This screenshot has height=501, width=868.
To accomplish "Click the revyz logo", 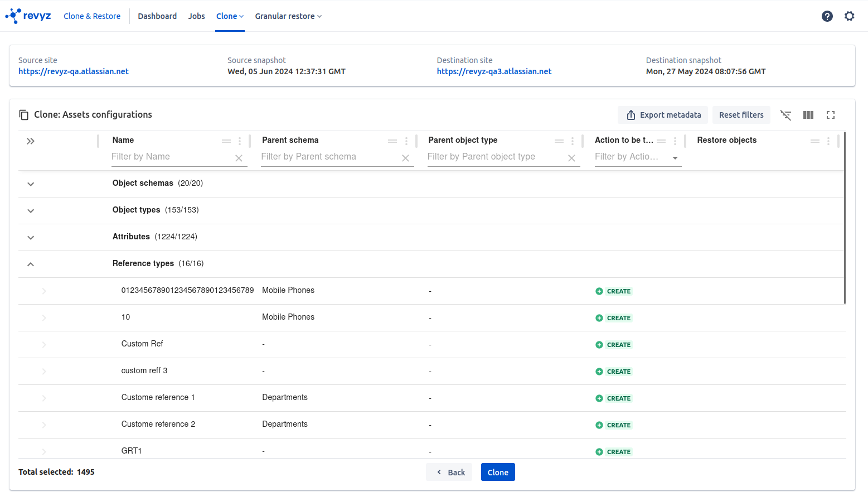I will pos(28,16).
